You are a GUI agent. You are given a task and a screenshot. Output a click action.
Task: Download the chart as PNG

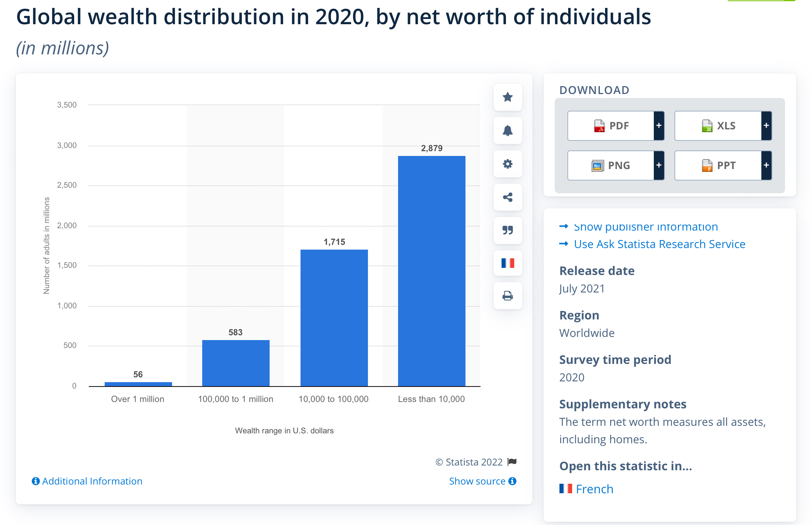click(x=611, y=165)
